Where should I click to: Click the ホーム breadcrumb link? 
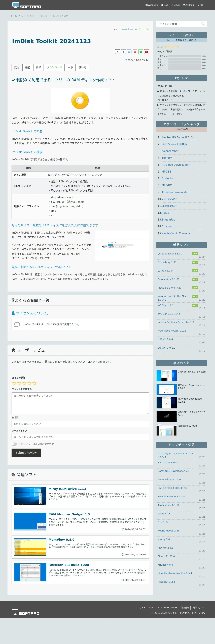click(14, 16)
